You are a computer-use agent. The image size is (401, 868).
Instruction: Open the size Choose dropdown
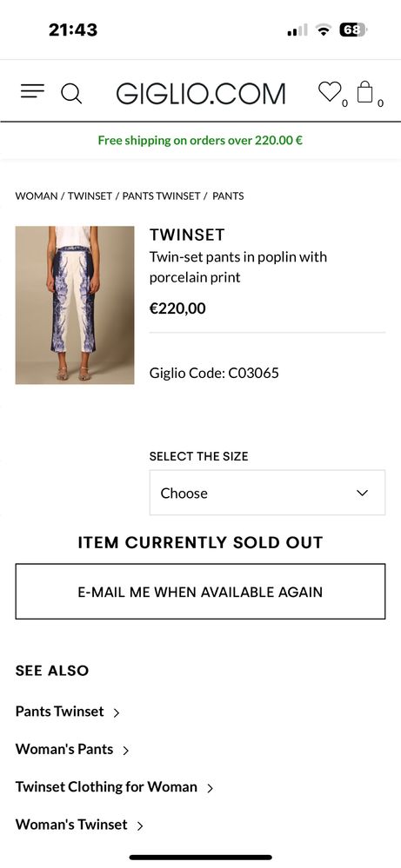267,493
